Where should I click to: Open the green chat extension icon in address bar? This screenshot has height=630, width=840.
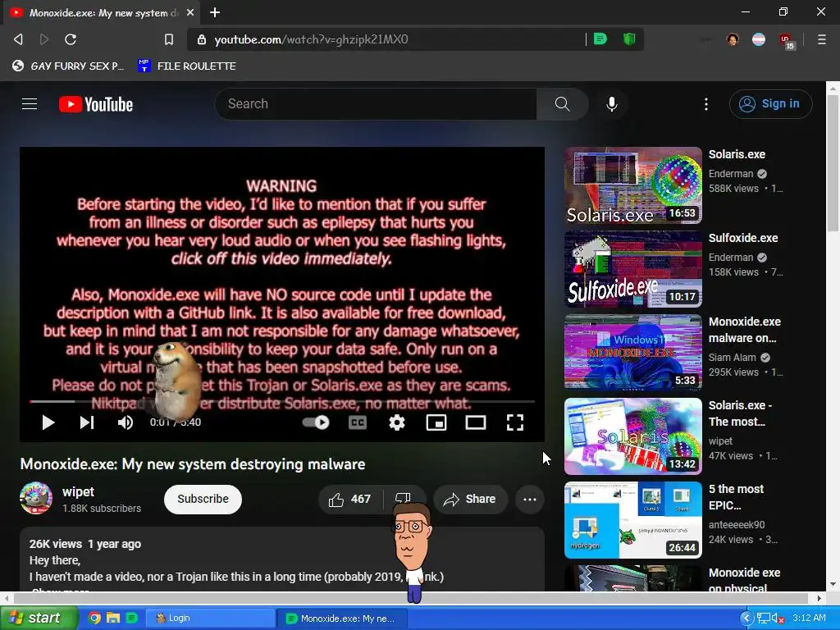[600, 39]
